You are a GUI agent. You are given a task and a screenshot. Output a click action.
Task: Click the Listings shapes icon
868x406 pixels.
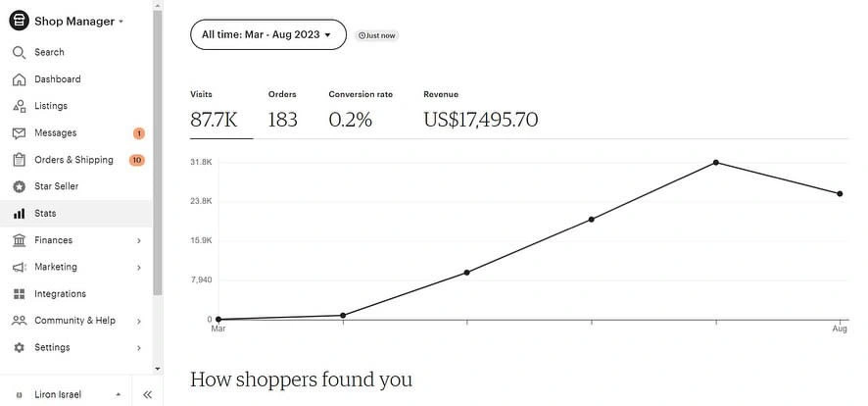(19, 106)
